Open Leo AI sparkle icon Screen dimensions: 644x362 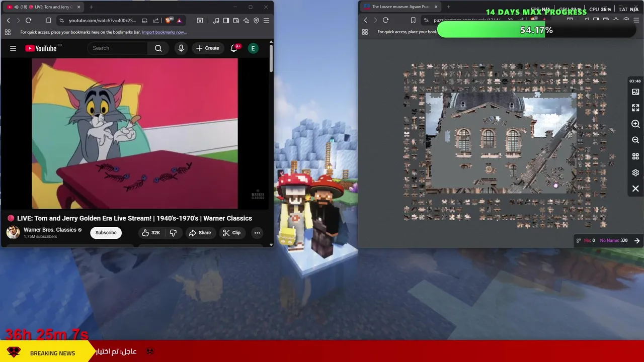(x=246, y=21)
